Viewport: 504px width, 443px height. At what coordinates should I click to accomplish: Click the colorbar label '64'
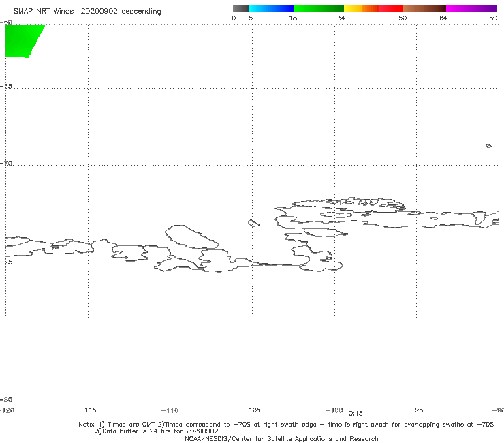point(443,18)
